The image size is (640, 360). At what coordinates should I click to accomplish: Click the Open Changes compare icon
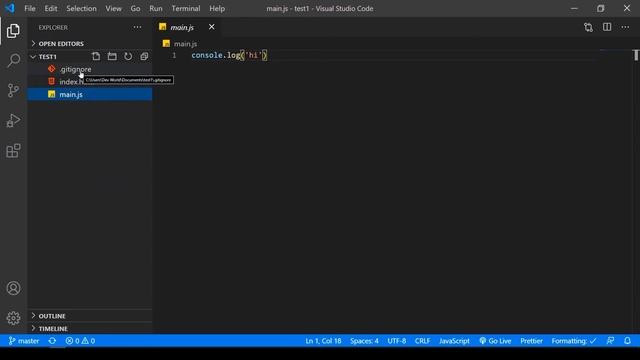(x=588, y=27)
